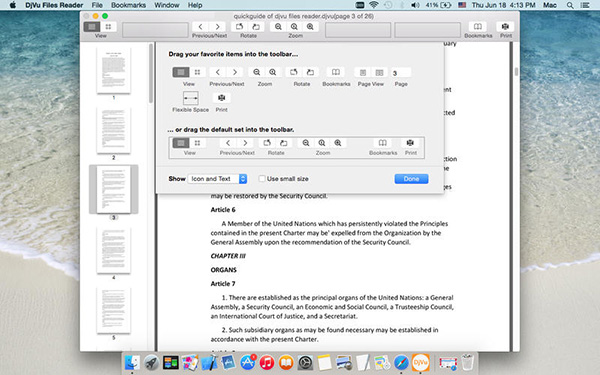
Task: Pick the two-page Page View item in sheet
Action: point(379,72)
